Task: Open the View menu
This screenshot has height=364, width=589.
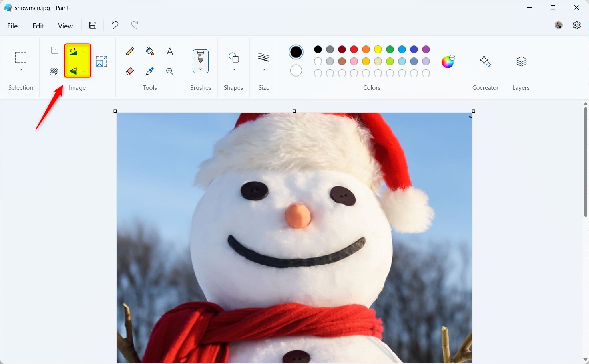Action: pyautogui.click(x=65, y=25)
